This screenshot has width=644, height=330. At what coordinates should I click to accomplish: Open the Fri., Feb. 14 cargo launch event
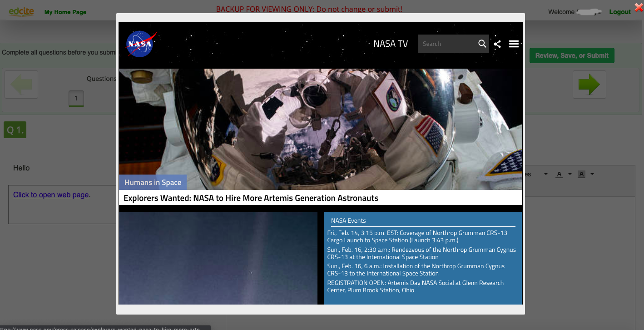coord(417,236)
